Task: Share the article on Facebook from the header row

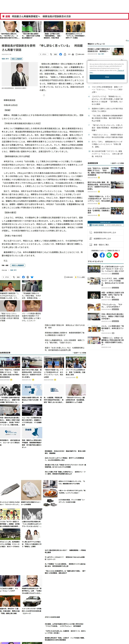Action: pos(60,54)
